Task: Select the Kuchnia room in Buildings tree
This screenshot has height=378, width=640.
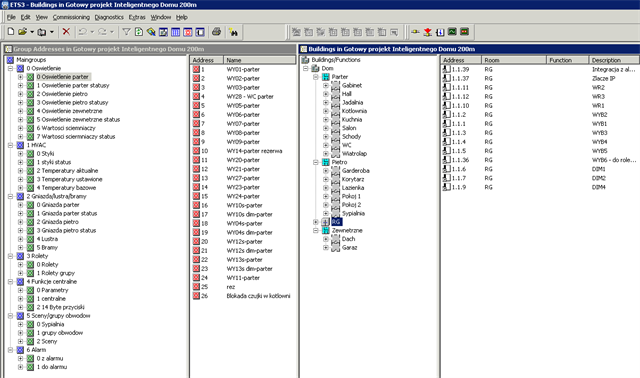Action: click(352, 120)
